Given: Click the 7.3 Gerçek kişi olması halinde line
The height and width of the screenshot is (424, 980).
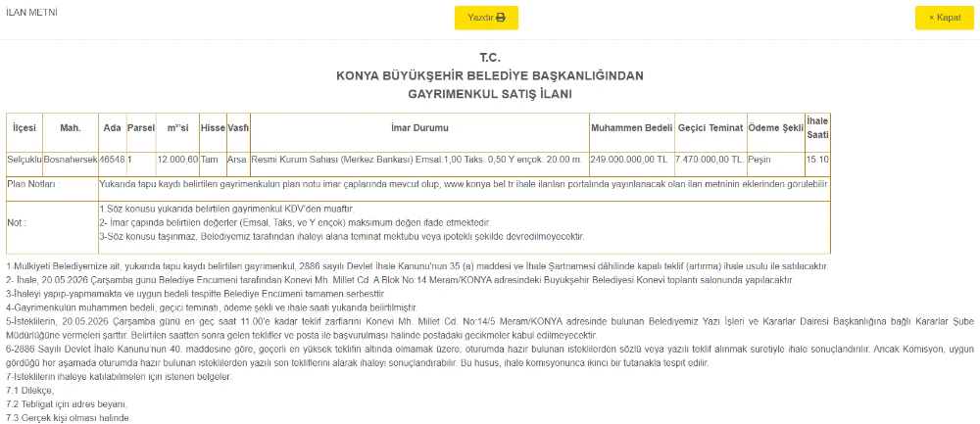Looking at the screenshot, I should tap(69, 418).
